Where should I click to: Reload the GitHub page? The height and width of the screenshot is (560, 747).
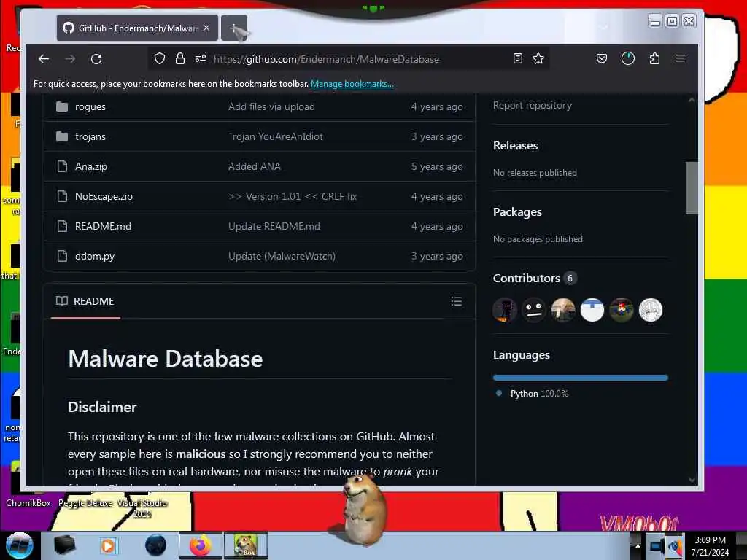click(x=96, y=59)
